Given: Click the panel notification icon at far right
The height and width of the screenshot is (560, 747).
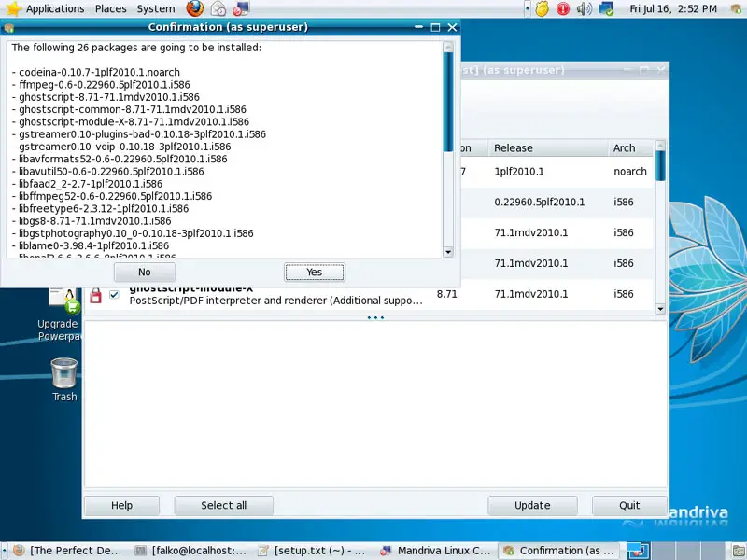Looking at the screenshot, I should point(736,8).
